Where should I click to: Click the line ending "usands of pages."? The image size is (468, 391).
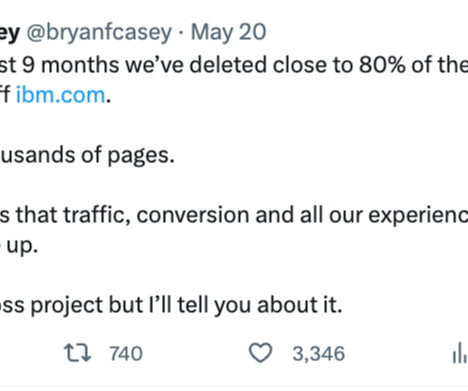(x=87, y=155)
